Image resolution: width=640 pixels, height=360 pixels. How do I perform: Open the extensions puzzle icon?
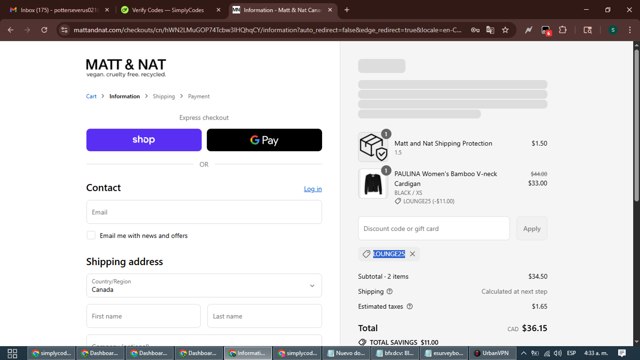(x=563, y=30)
